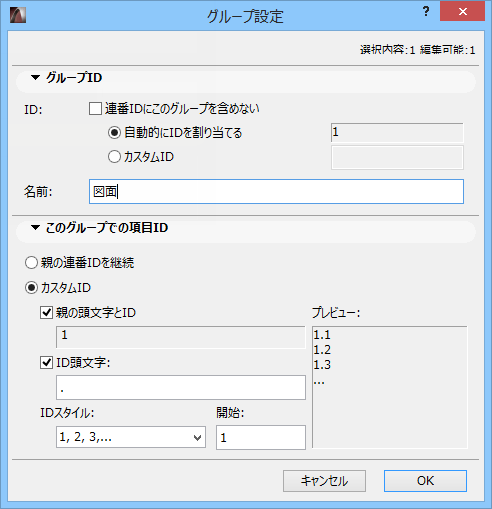Confirm with the OK button

click(x=425, y=481)
